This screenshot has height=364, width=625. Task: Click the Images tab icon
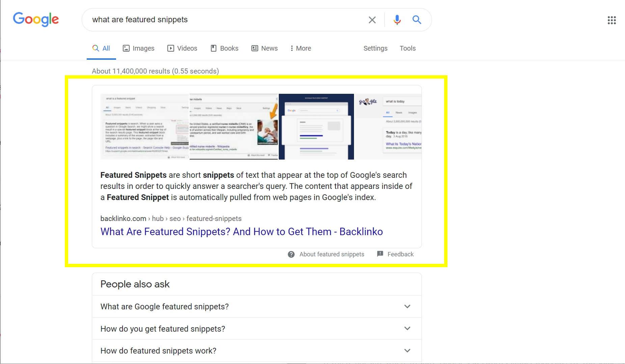click(x=126, y=48)
